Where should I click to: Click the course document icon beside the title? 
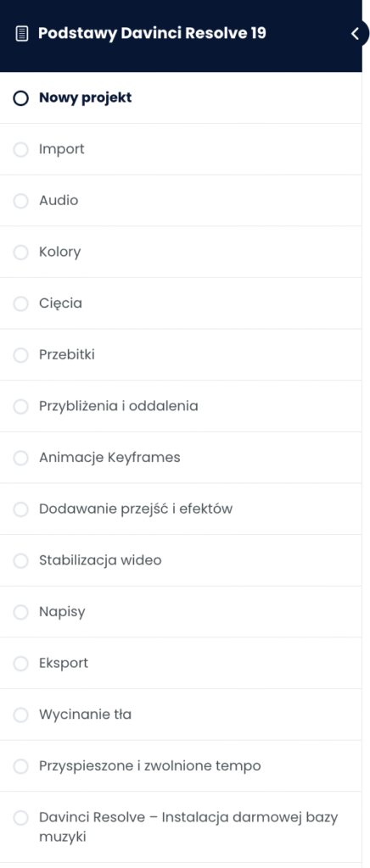tap(21, 34)
